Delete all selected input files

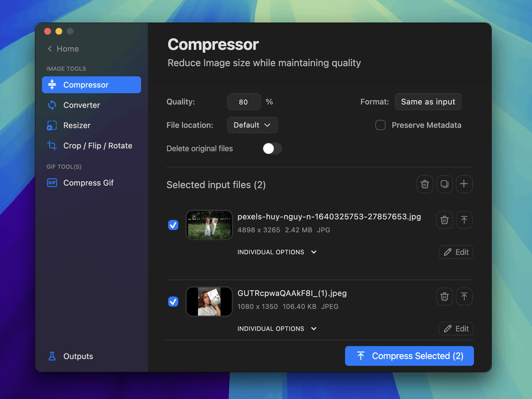click(x=425, y=184)
